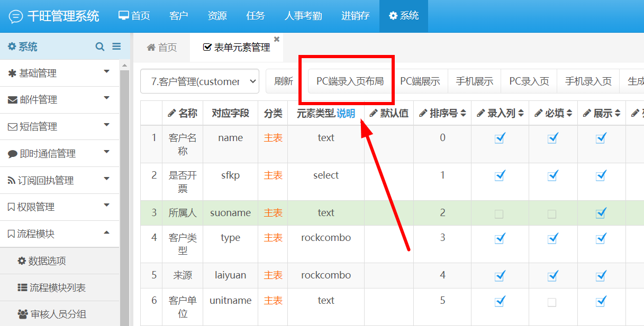Click the 刷新 button
The width and height of the screenshot is (644, 326).
pyautogui.click(x=284, y=81)
